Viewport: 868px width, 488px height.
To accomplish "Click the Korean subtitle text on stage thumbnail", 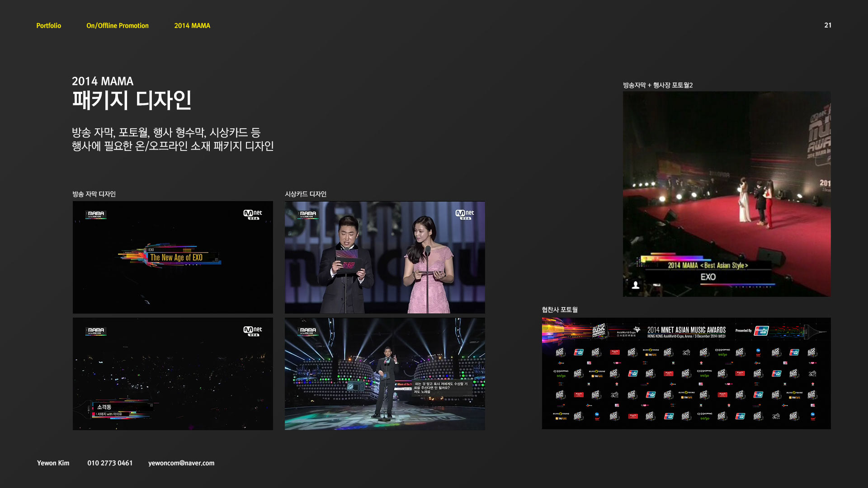I will point(440,388).
